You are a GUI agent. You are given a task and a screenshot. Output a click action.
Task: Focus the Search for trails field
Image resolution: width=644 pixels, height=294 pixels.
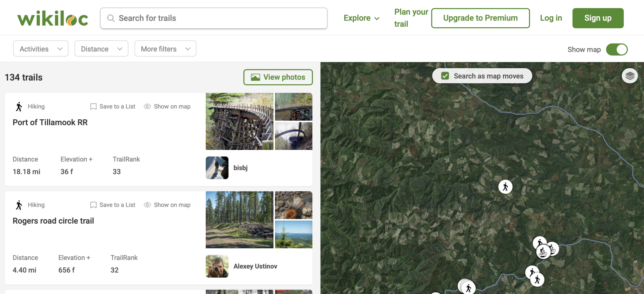click(x=214, y=18)
